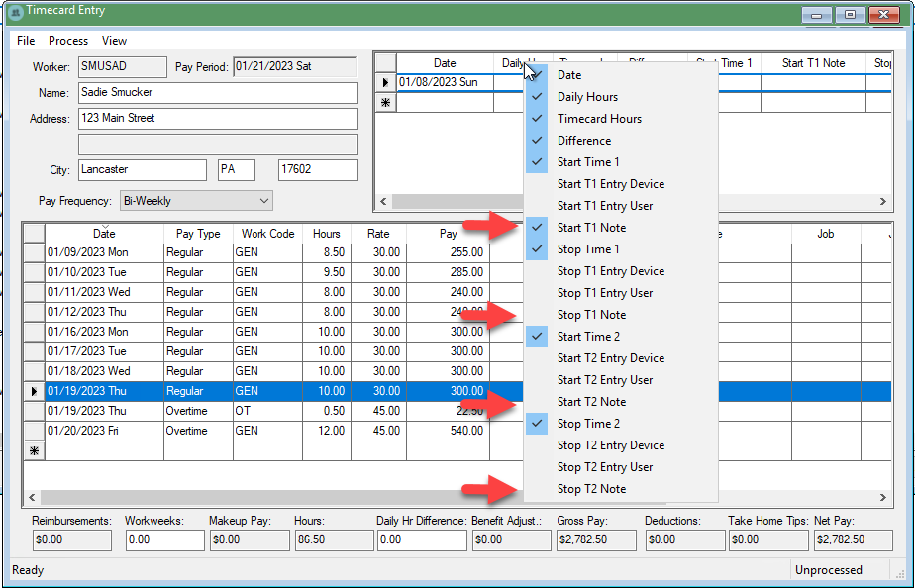
Task: Click the Work Code column header
Action: 267,234
